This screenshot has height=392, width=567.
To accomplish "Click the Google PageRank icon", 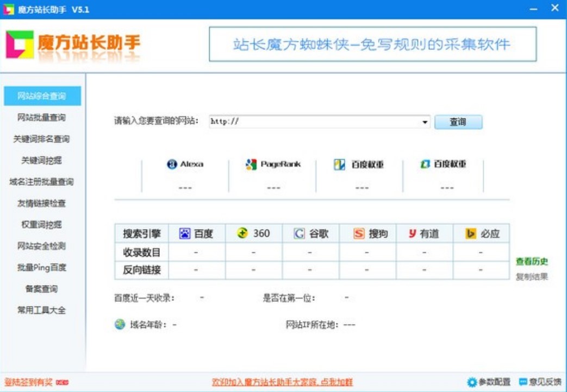I will 251,165.
